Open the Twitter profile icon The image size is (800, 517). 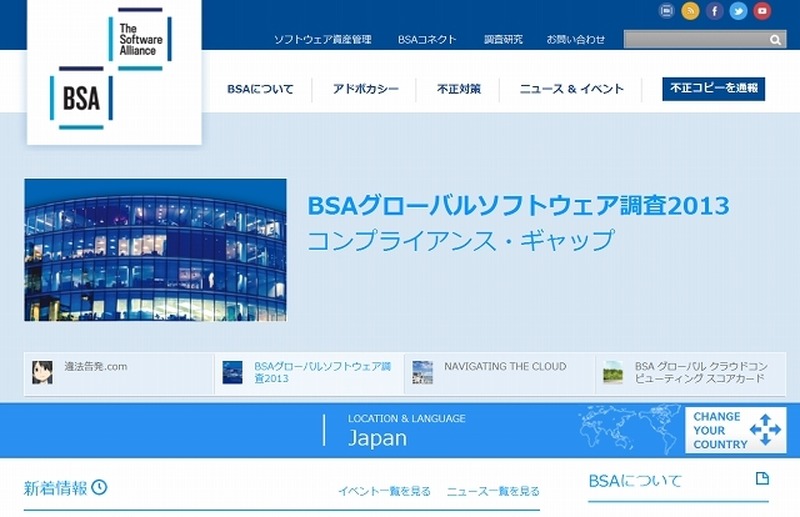[738, 11]
